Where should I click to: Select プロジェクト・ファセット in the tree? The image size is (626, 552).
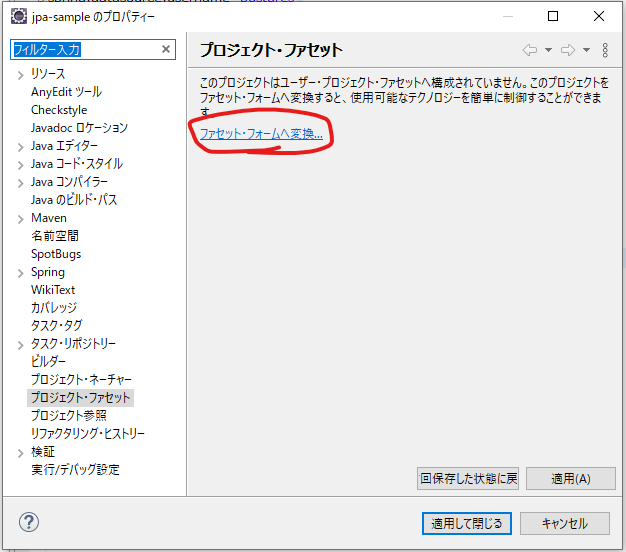point(81,398)
